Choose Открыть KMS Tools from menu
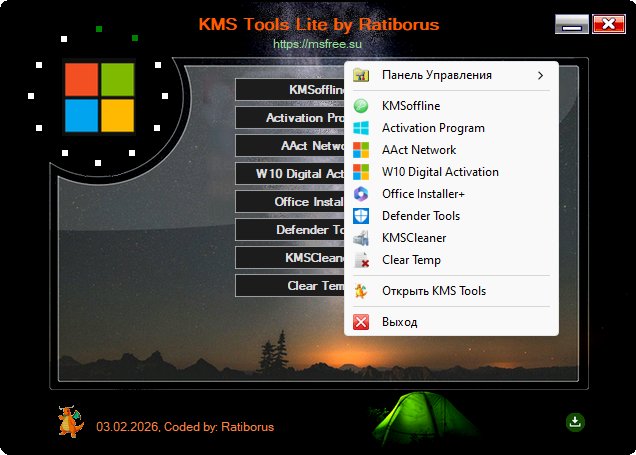 point(434,291)
